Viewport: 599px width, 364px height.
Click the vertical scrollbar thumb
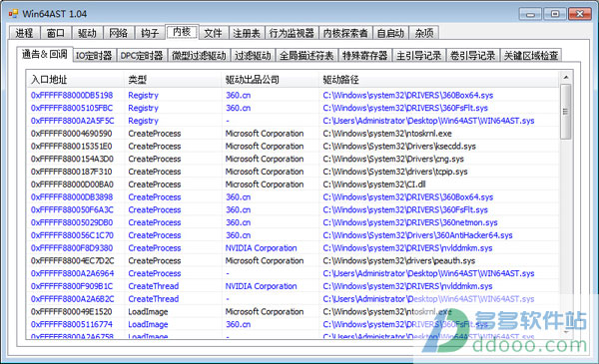566,112
